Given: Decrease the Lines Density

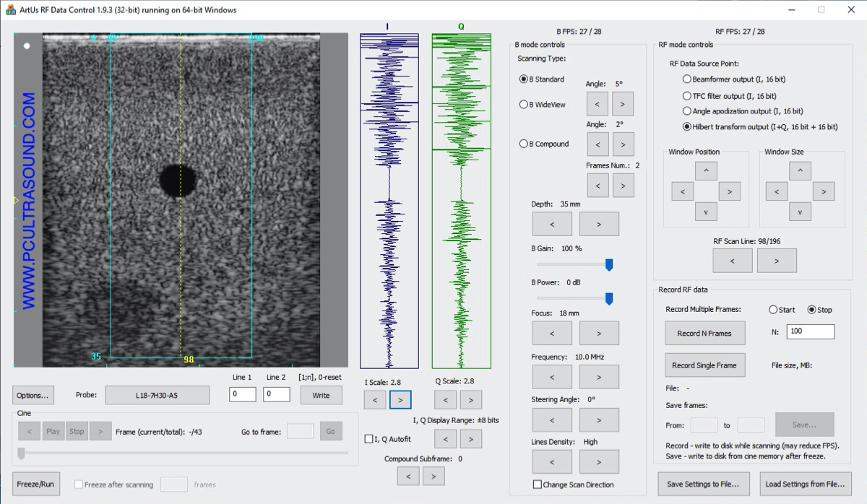Looking at the screenshot, I should pyautogui.click(x=552, y=461).
